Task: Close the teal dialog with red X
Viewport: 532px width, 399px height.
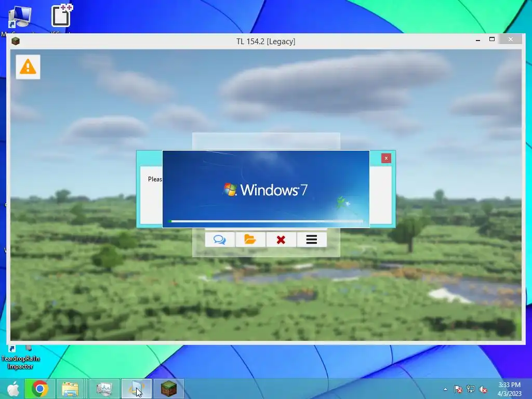Action: pyautogui.click(x=386, y=158)
